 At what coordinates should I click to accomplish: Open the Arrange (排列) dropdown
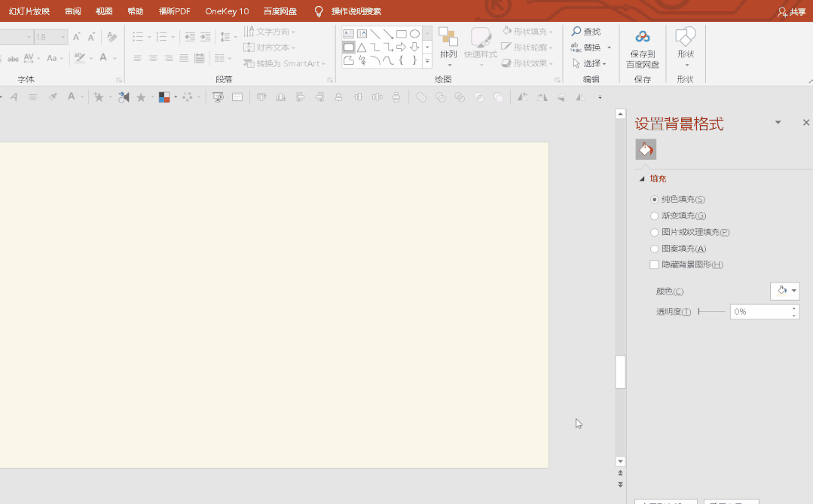coord(448,47)
